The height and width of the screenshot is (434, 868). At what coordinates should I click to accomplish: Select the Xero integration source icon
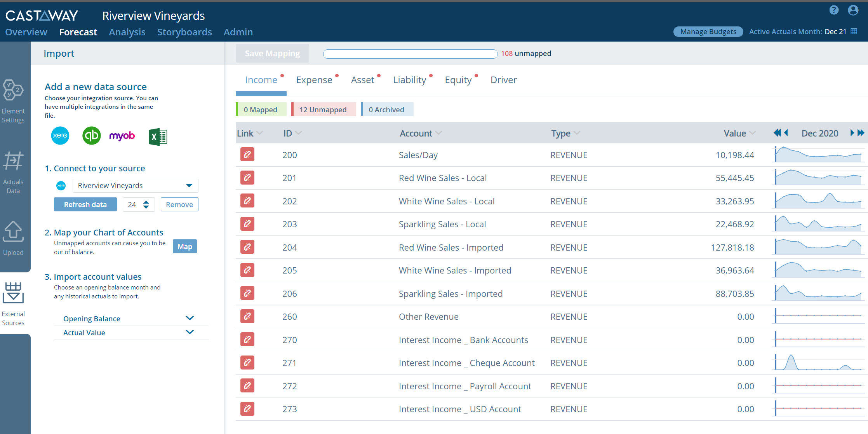(60, 136)
